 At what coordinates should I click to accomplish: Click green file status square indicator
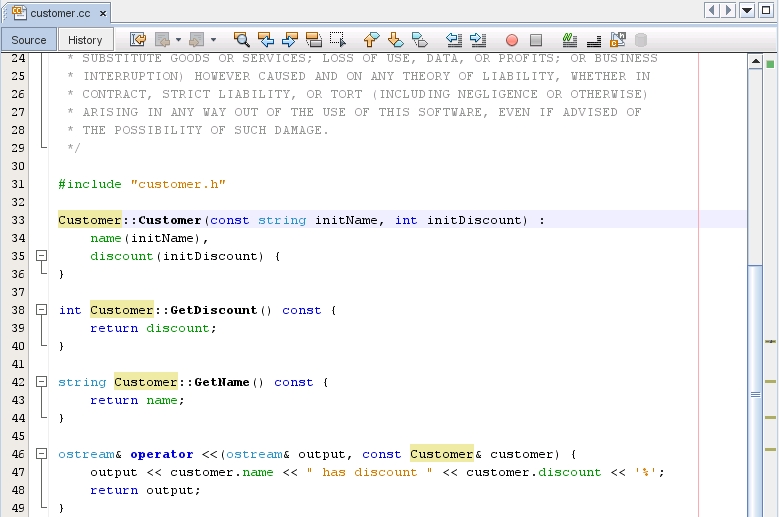coord(770,64)
